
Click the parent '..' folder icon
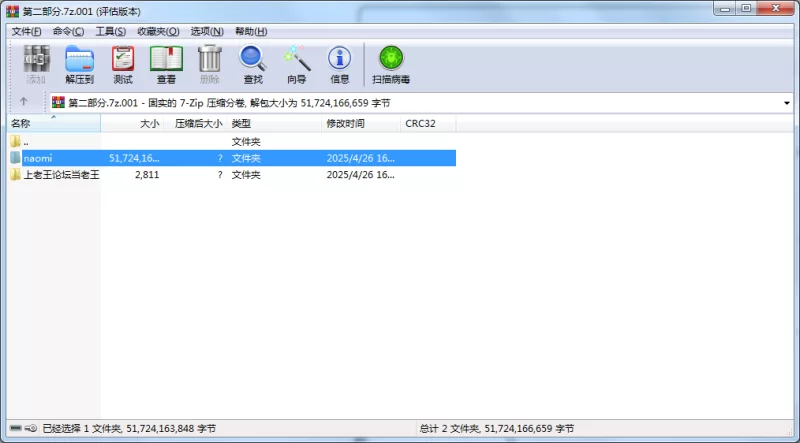tap(15, 141)
